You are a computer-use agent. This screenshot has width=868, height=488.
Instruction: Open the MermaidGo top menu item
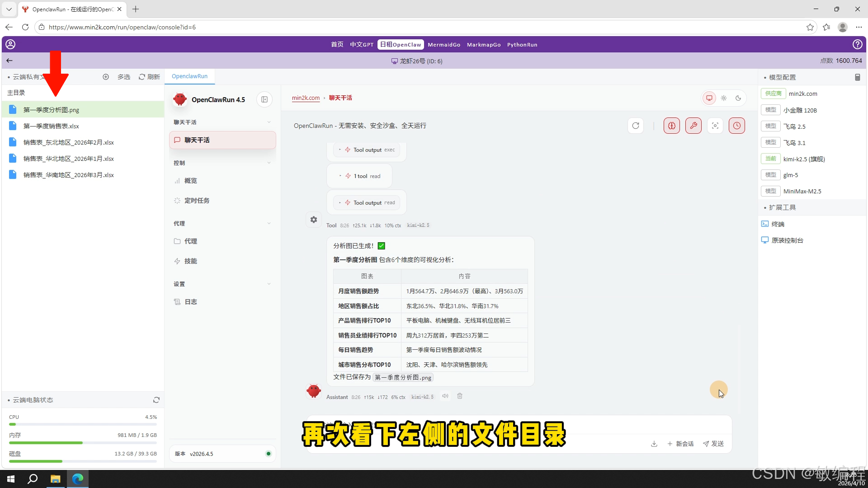tap(443, 45)
